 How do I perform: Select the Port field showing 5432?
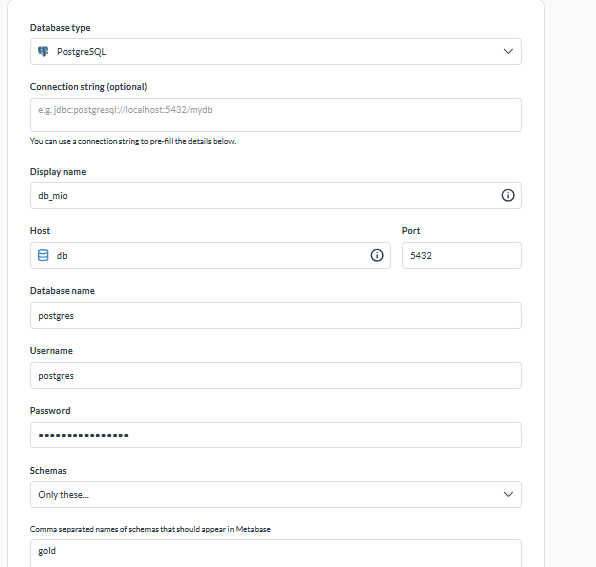point(462,255)
